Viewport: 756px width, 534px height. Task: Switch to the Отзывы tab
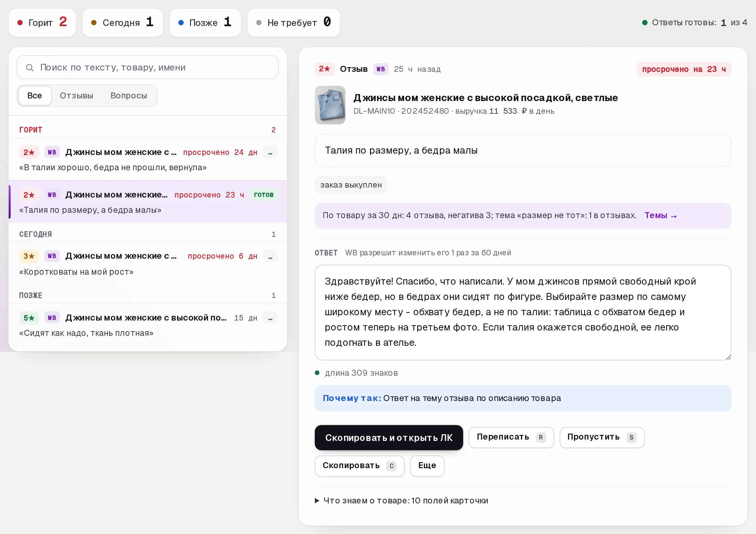coord(77,96)
